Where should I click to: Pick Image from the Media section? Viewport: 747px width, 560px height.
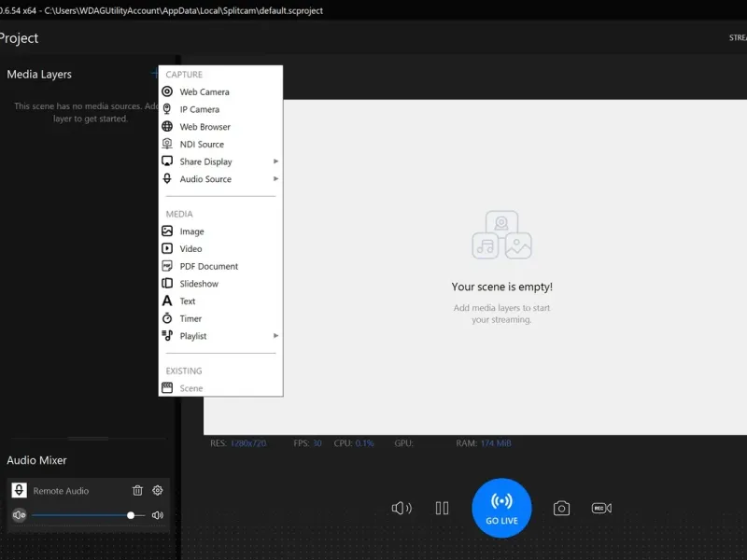pos(220,231)
